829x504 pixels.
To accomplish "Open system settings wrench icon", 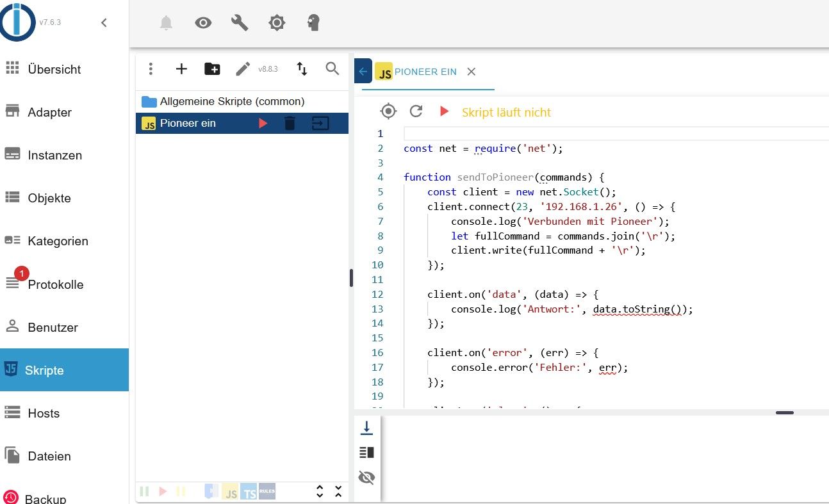I will click(x=240, y=23).
